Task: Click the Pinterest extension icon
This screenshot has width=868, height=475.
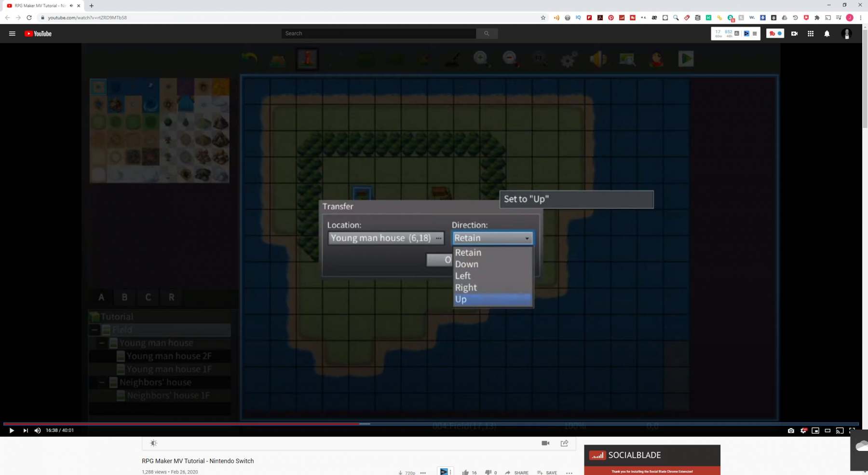Action: 611,18
